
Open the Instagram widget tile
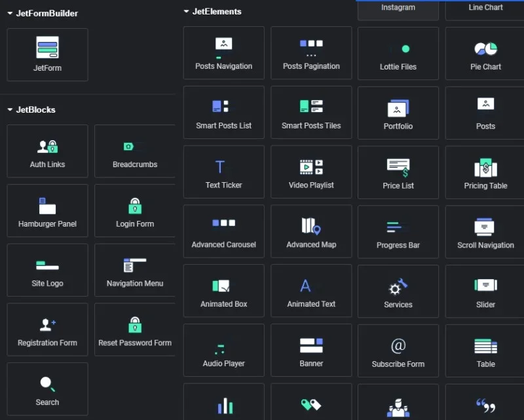point(398,9)
